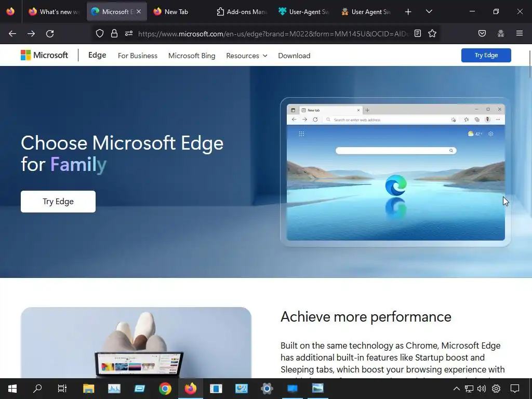Screen dimensions: 532x399
Task: Go forward using Firefox forward arrow
Action: pyautogui.click(x=31, y=34)
